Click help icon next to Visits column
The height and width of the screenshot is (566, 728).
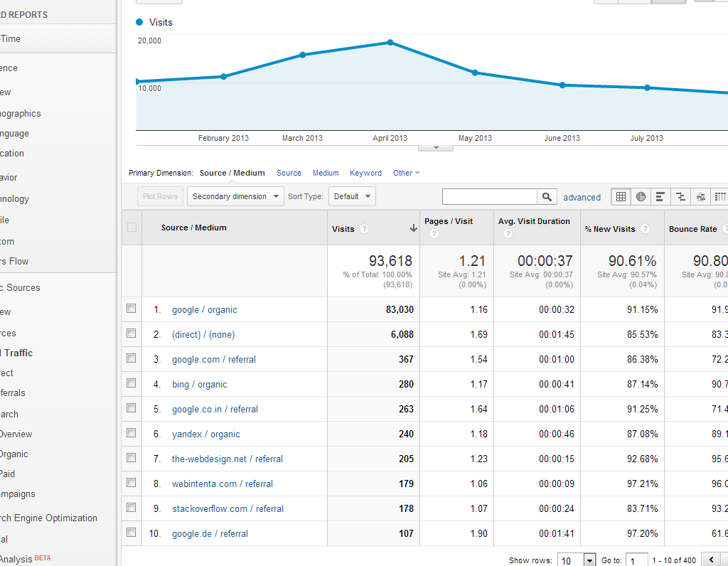[365, 229]
